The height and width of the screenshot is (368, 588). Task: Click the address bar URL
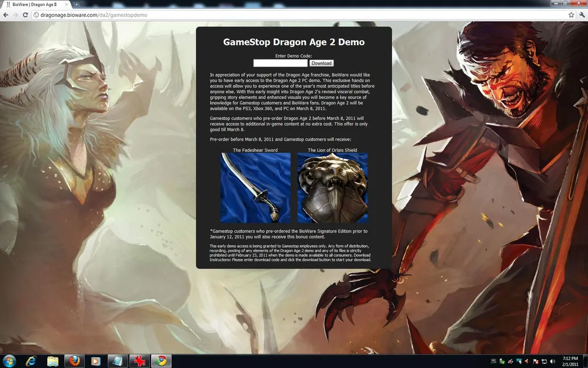[93, 15]
